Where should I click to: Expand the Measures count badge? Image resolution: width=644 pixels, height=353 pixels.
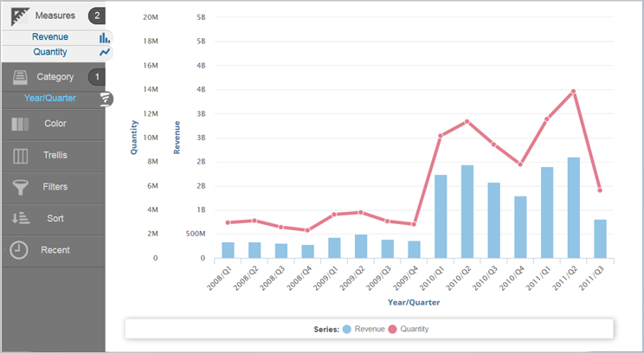pos(97,16)
